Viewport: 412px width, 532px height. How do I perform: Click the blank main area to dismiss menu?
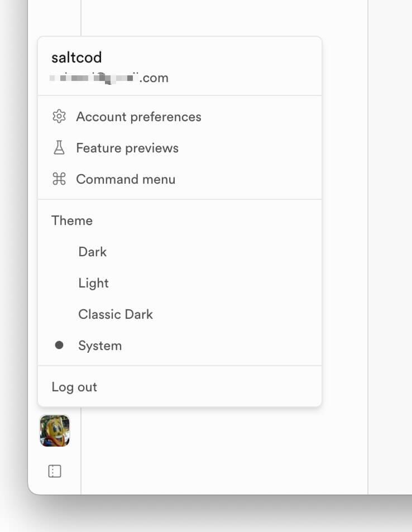[x=224, y=451]
